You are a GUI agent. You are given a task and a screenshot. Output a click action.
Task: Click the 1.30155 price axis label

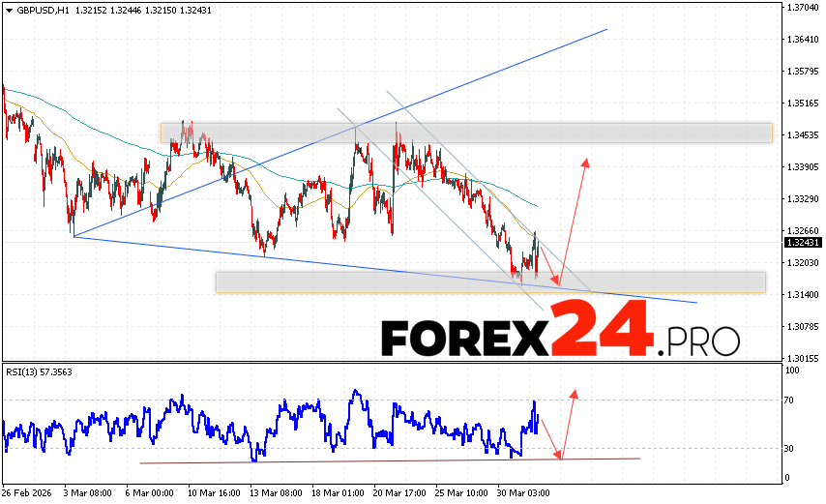coord(804,358)
